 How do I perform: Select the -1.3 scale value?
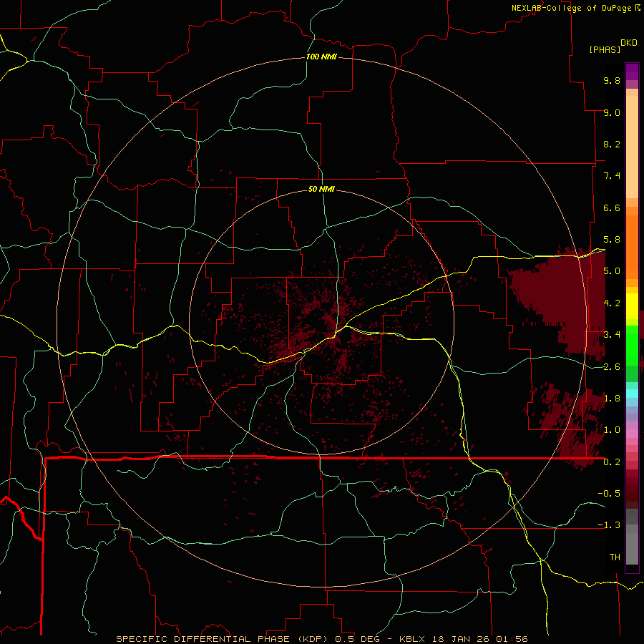pyautogui.click(x=609, y=525)
